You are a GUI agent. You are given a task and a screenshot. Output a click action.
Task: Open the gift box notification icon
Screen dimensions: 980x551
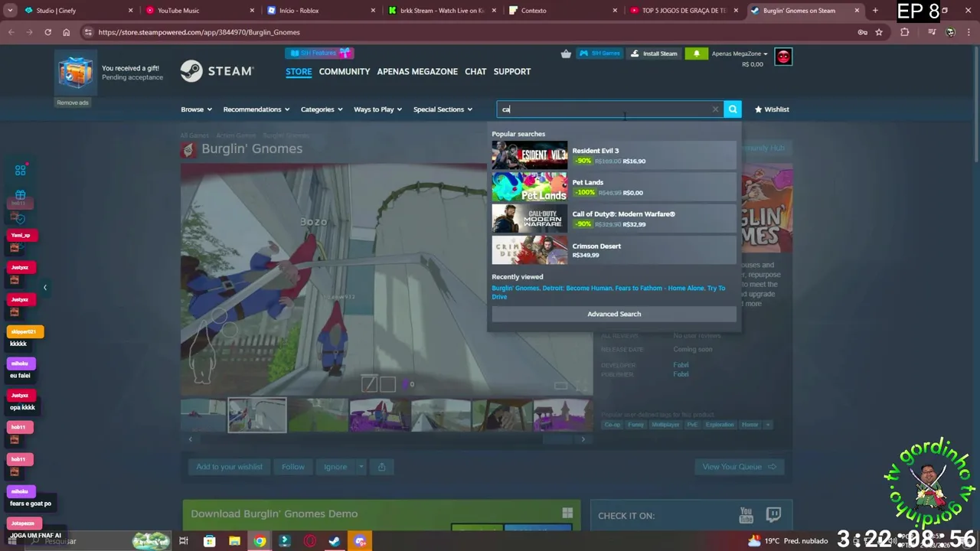[76, 73]
